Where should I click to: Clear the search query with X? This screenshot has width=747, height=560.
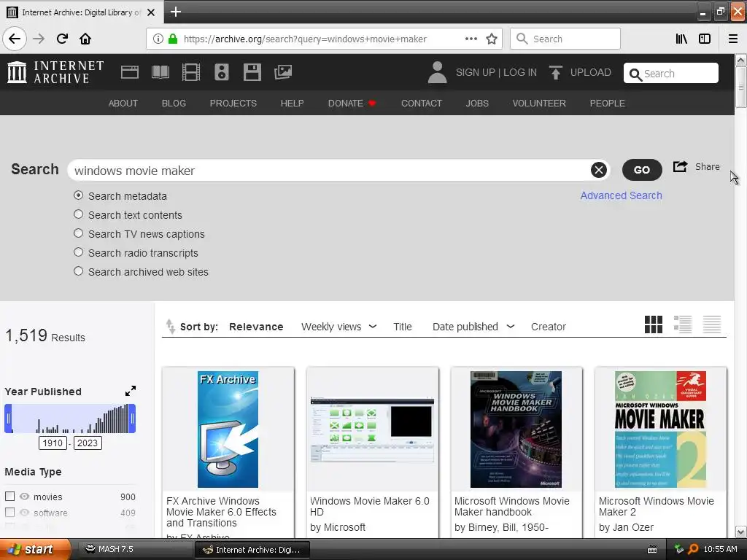point(599,170)
